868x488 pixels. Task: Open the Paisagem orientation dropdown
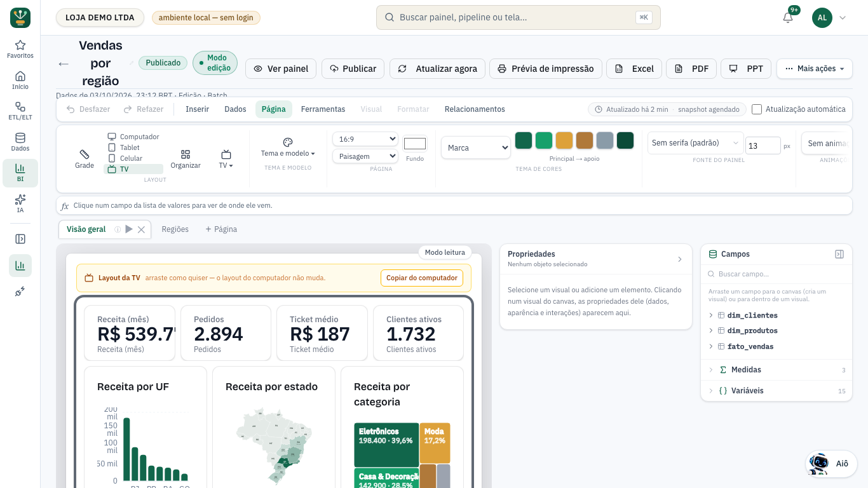[365, 156]
